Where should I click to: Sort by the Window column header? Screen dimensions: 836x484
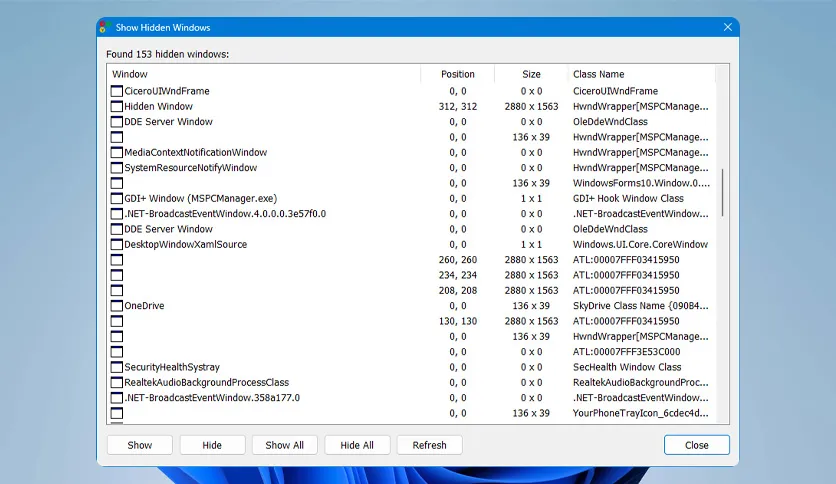pyautogui.click(x=264, y=74)
